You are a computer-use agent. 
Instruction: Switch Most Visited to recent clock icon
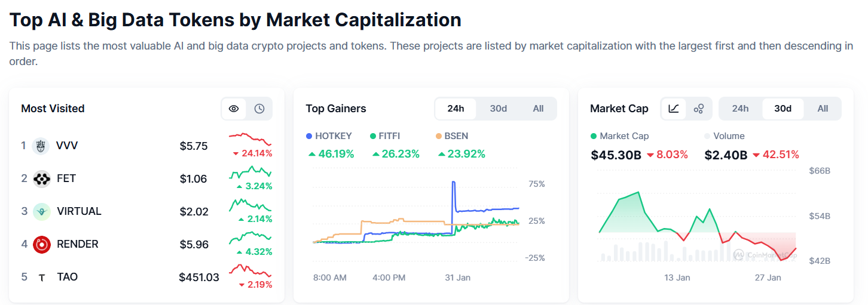pos(259,109)
